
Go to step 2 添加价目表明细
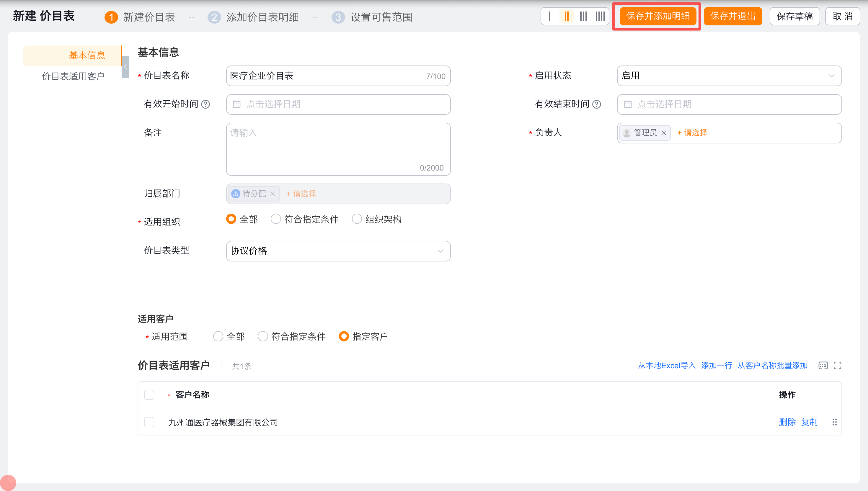[254, 17]
